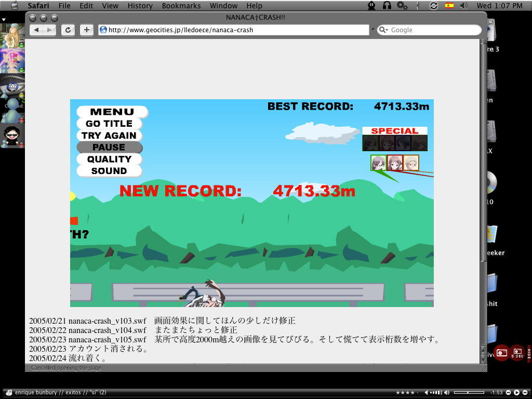The image size is (532, 399).
Task: Open the Google search magnifier dropdown
Action: click(383, 30)
